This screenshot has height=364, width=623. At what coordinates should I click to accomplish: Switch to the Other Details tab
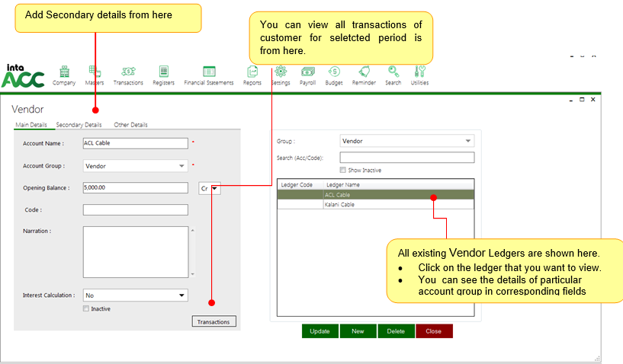pos(130,125)
